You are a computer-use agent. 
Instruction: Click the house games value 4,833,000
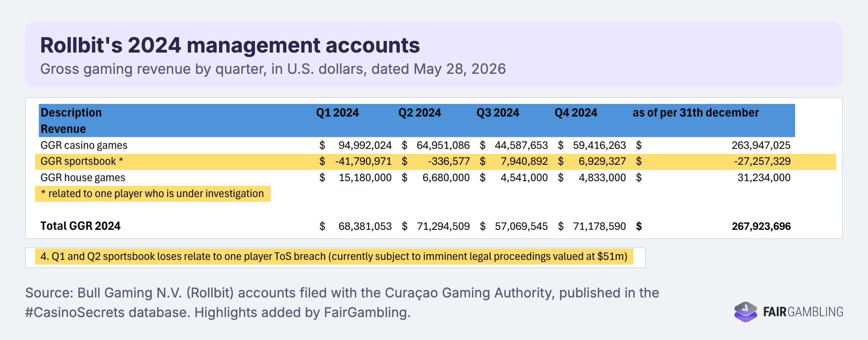(602, 177)
